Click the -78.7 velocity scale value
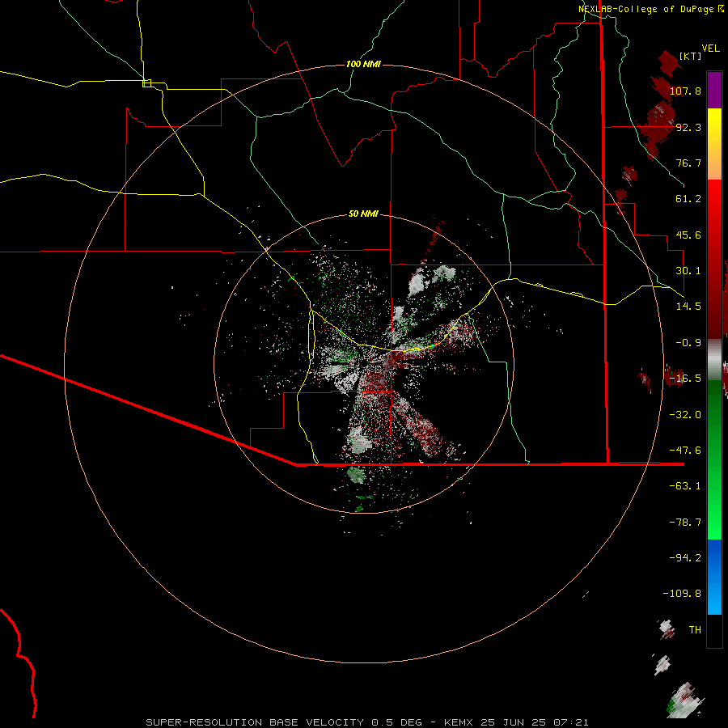 (x=685, y=523)
